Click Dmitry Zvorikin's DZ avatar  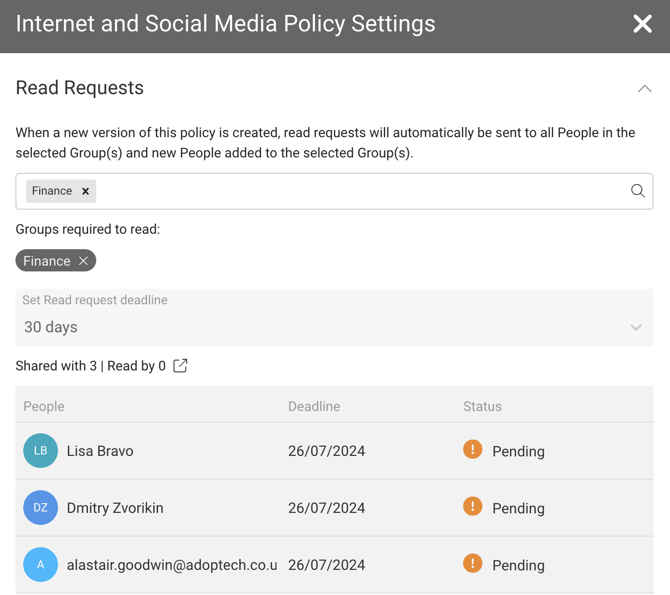[x=41, y=508]
